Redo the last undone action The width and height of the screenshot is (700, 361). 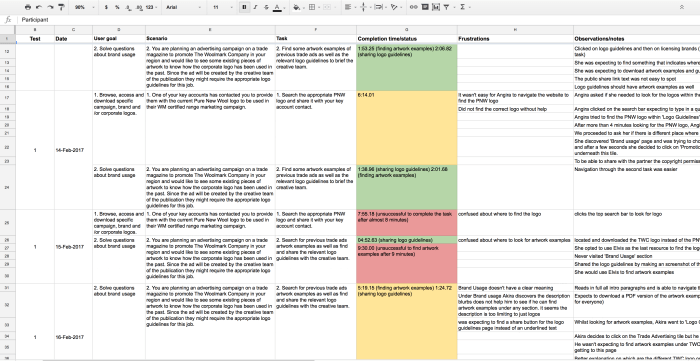click(50, 7)
